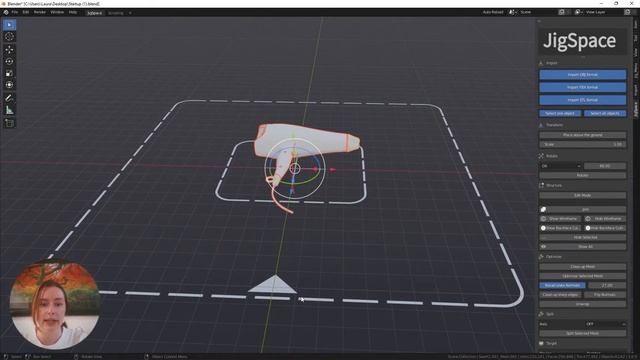This screenshot has width=640, height=360.
Task: Click Select one object button
Action: (560, 113)
